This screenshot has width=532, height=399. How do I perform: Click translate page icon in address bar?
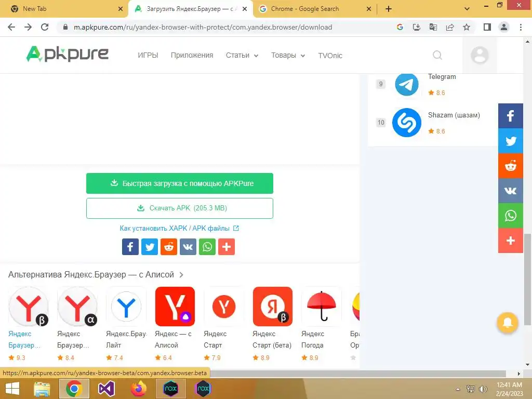click(433, 27)
